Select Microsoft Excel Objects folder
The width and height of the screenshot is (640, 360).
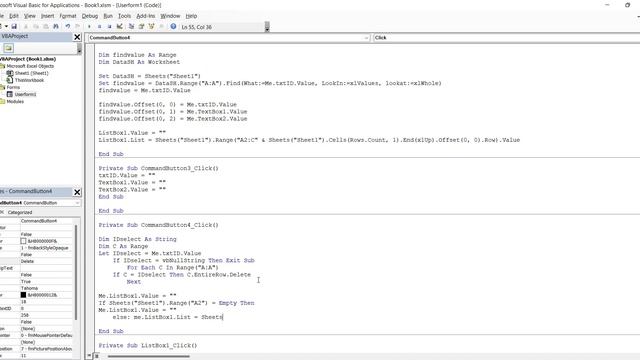[30, 66]
